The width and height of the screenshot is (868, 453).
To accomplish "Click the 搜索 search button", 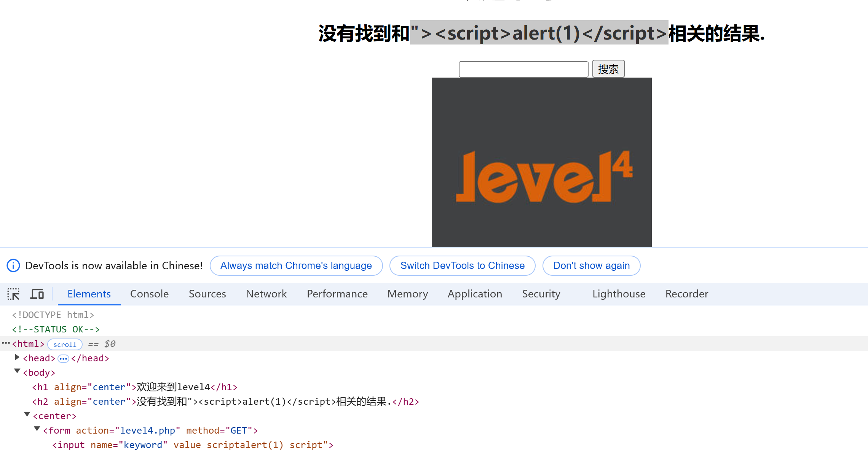I will pos(608,69).
